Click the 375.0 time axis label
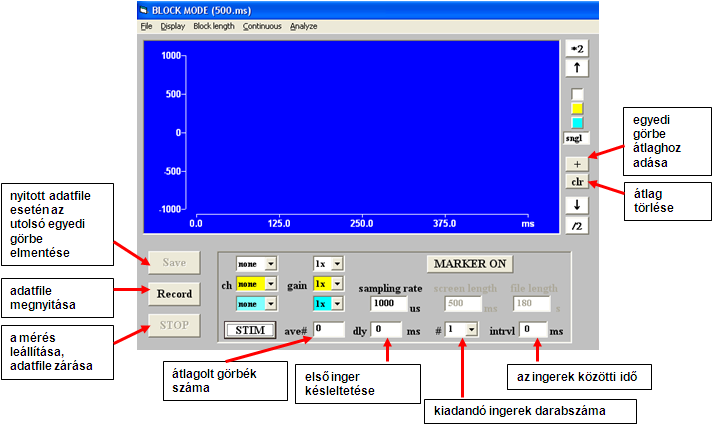 (x=444, y=224)
